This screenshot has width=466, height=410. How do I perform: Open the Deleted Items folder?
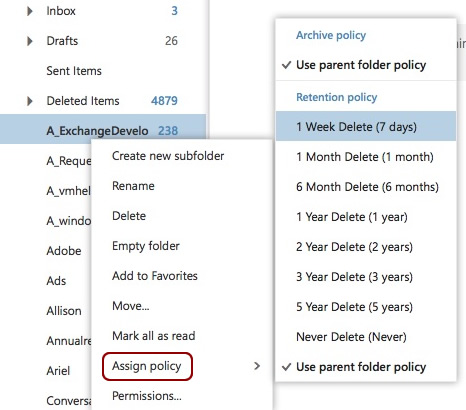pyautogui.click(x=83, y=101)
